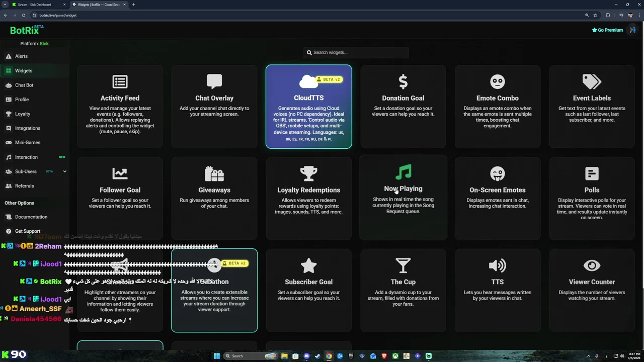Viewport: 644px width, 362px height.
Task: Click the Go Premium link
Action: 608,30
